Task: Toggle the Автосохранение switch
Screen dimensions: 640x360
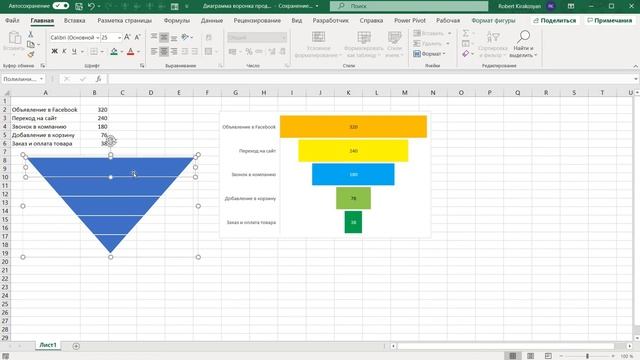Action: pyautogui.click(x=60, y=6)
